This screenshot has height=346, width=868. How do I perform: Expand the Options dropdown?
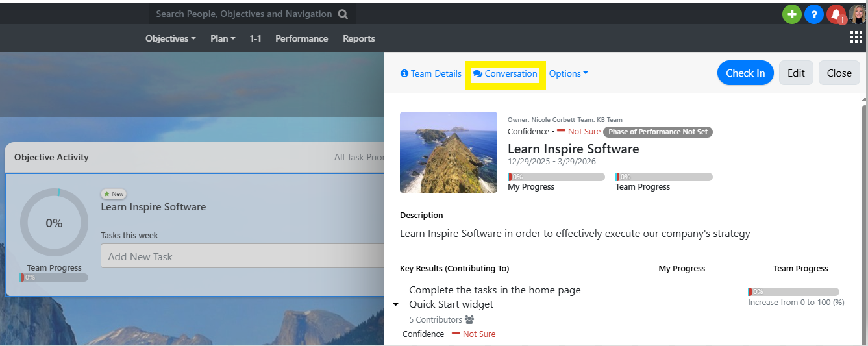[568, 73]
